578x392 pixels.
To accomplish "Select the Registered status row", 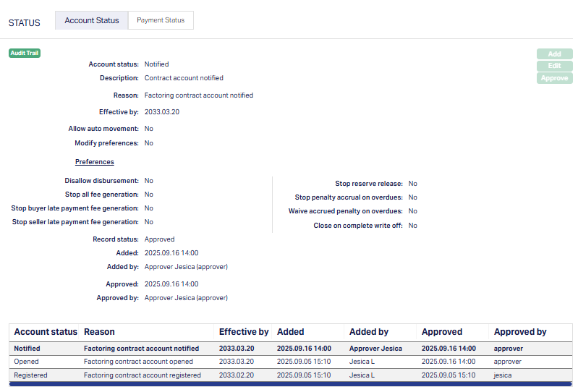I will tap(30, 375).
